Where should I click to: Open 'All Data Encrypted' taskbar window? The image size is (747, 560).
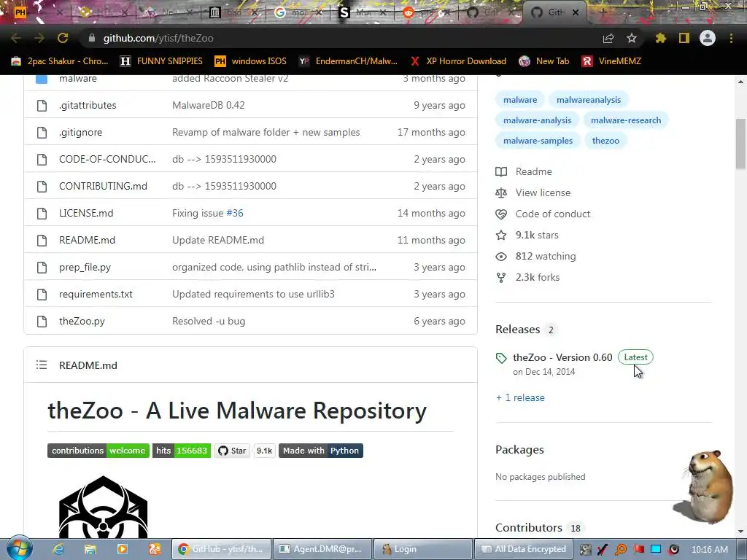coord(522,549)
